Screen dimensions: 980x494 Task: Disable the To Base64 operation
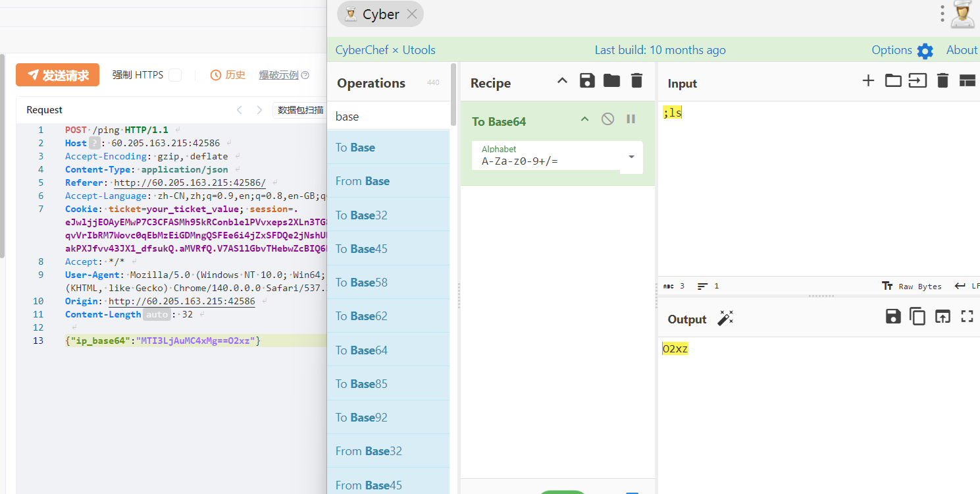tap(607, 119)
